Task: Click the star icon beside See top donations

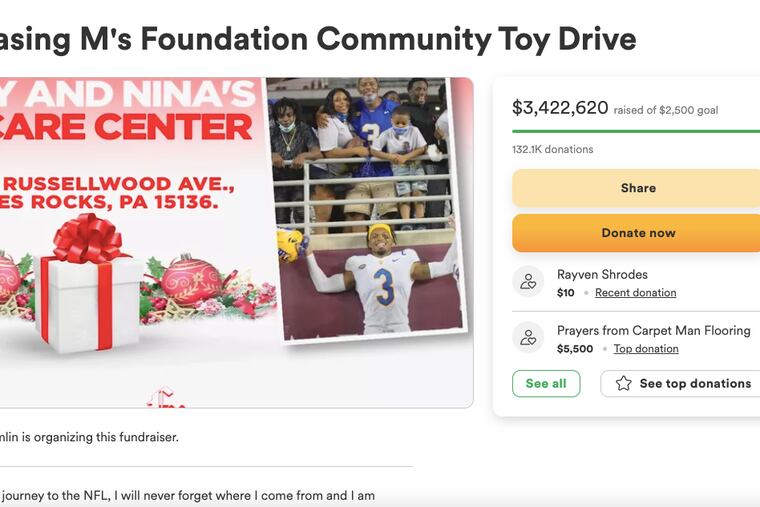Action: [x=624, y=383]
